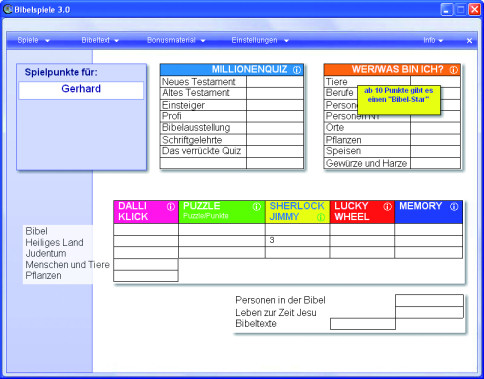Click the Memory info icon
Viewport: 484px width, 379px height.
point(454,207)
